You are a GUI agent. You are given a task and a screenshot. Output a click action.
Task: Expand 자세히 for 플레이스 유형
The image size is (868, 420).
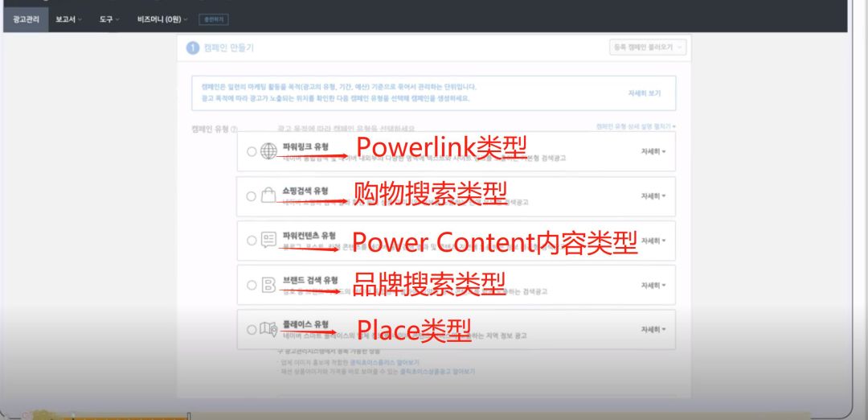pyautogui.click(x=653, y=329)
